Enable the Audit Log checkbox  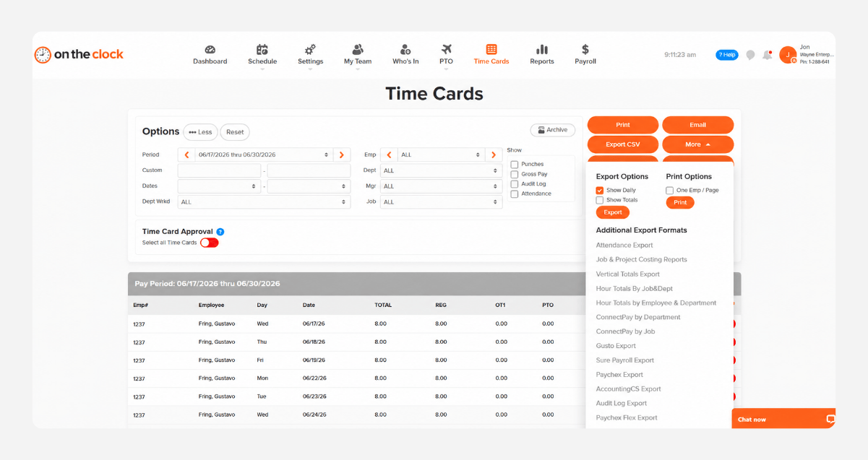[515, 184]
